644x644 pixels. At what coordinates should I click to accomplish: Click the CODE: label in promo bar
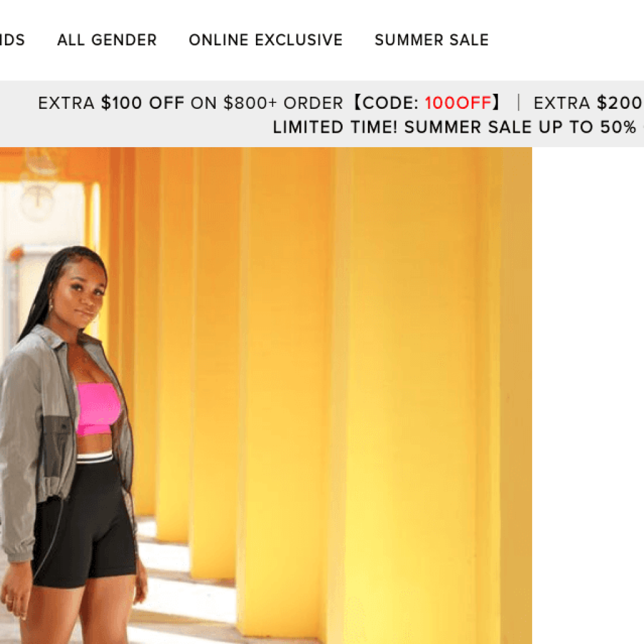pyautogui.click(x=391, y=103)
